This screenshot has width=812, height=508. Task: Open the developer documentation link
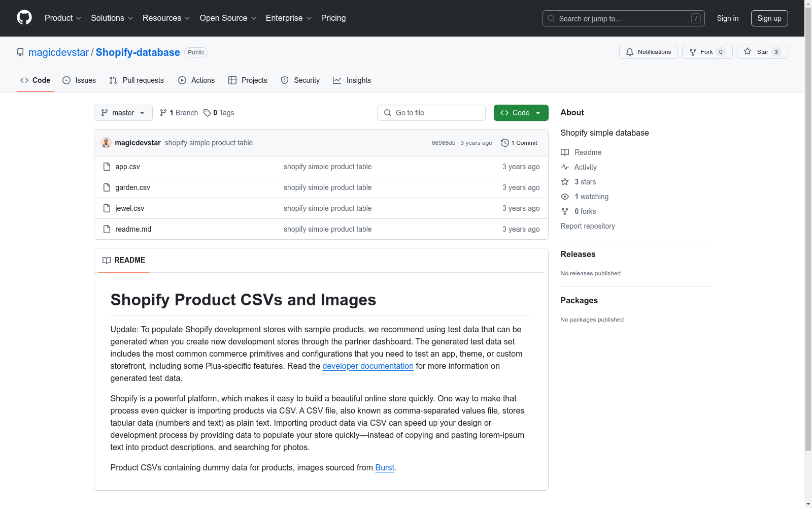368,366
